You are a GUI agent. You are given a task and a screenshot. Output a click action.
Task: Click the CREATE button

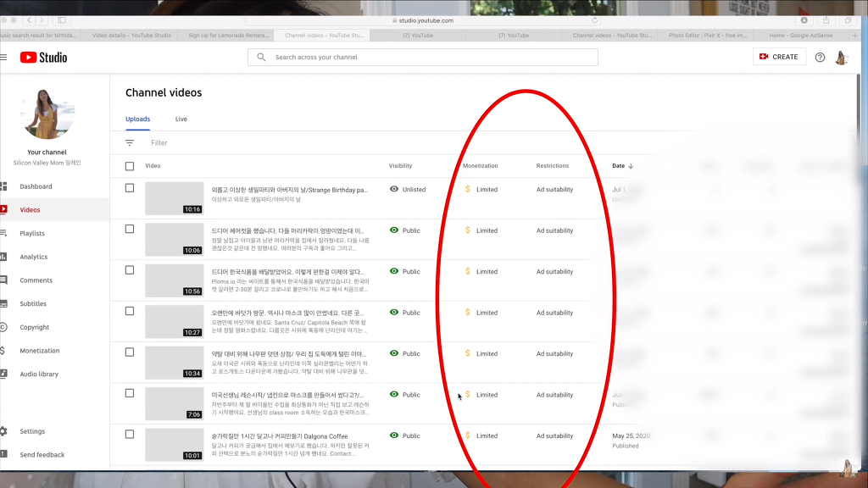[778, 57]
